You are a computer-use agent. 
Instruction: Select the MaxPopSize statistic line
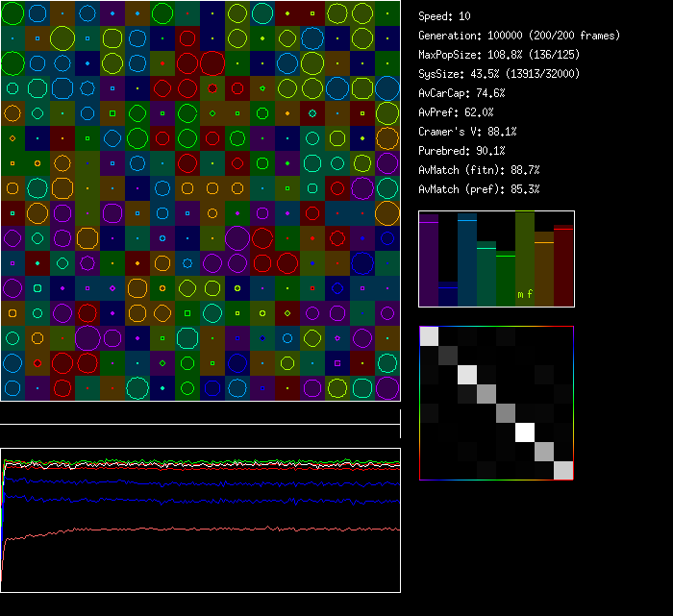tap(499, 55)
